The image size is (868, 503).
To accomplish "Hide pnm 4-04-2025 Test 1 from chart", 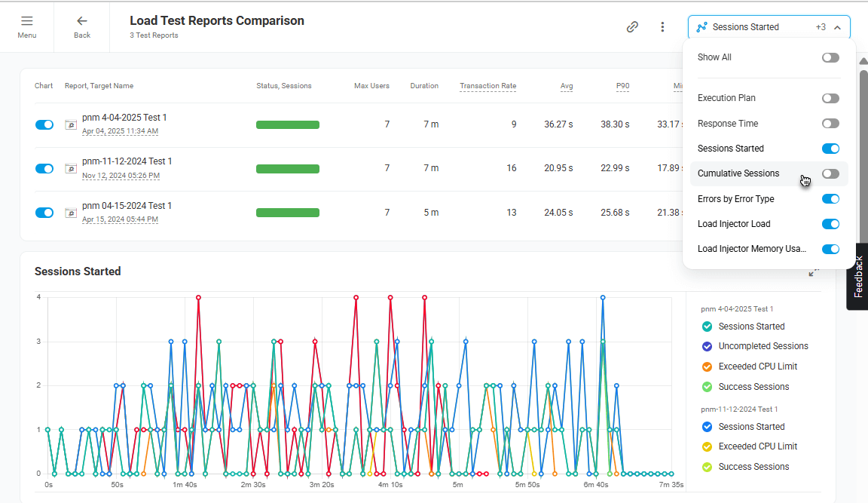I will tap(44, 124).
